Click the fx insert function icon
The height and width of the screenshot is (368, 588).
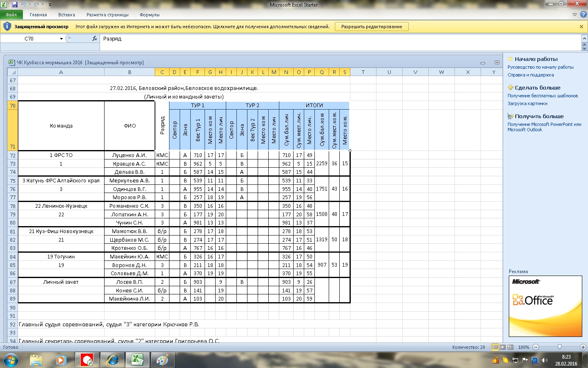(x=95, y=38)
